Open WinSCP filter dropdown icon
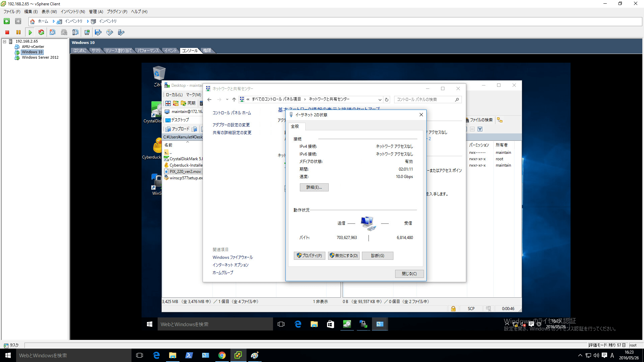The height and width of the screenshot is (362, 644). pyautogui.click(x=480, y=129)
